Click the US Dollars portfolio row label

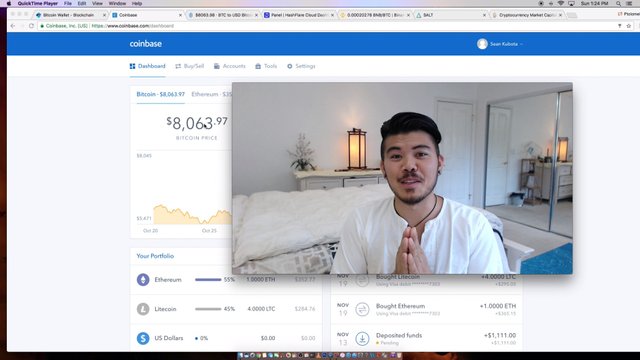(169, 338)
